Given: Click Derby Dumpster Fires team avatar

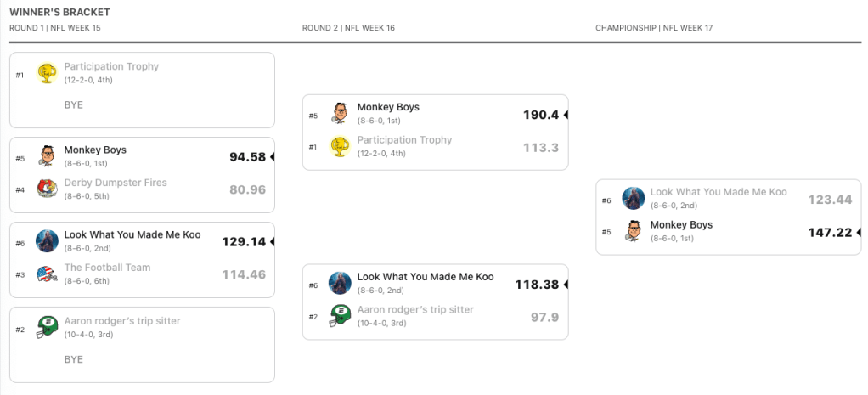Looking at the screenshot, I should point(47,189).
